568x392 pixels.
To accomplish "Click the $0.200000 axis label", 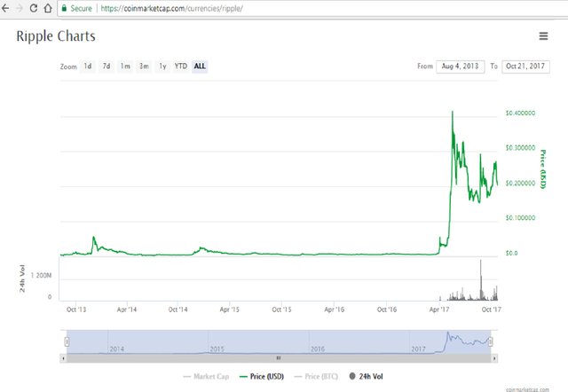I will [520, 184].
